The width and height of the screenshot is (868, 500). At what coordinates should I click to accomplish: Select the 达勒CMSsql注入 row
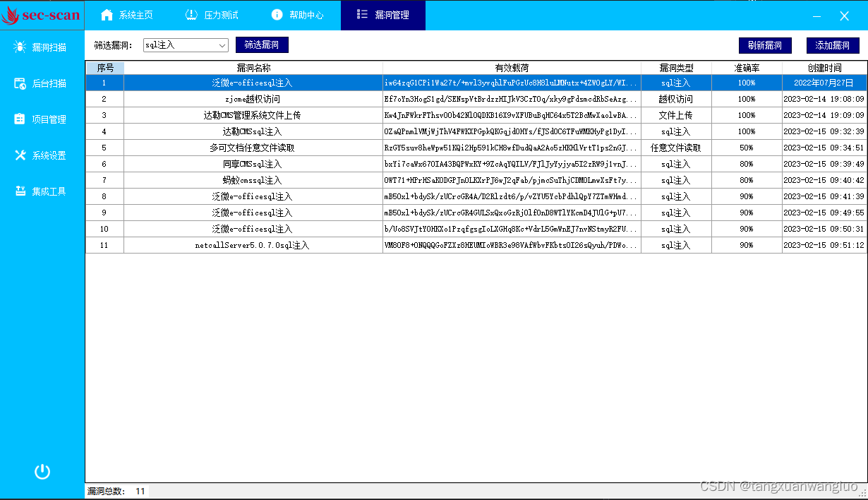point(476,131)
